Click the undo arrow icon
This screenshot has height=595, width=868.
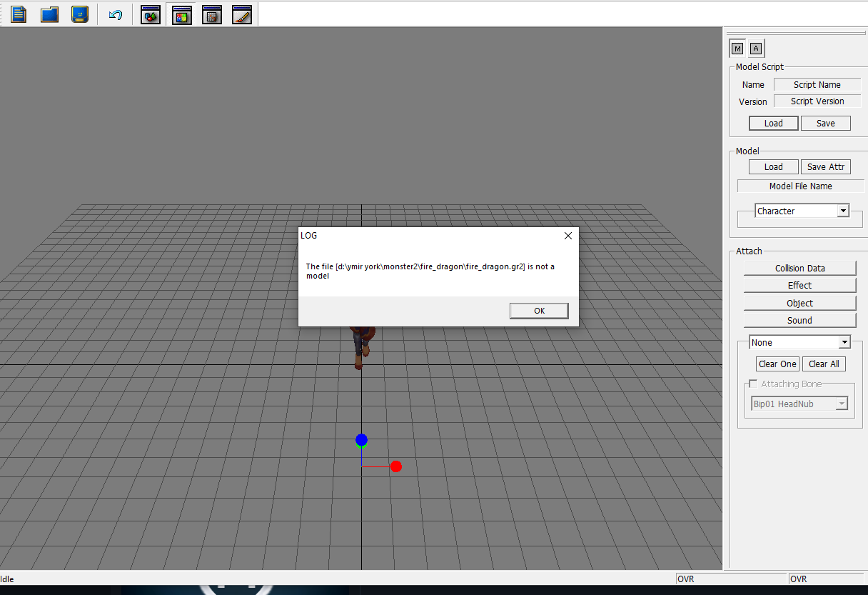[115, 14]
